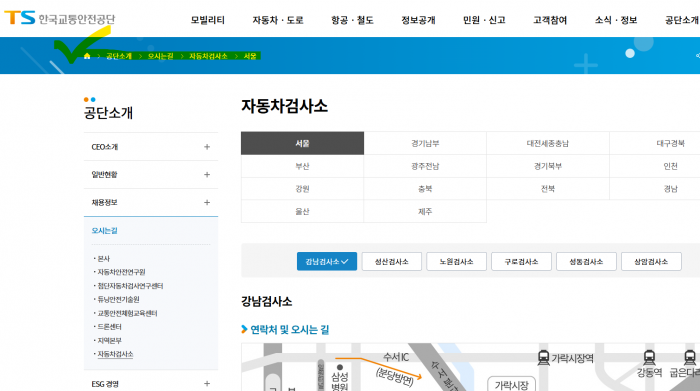Open 첨단자동차검사연구센터 in the sidebar
Image resolution: width=700 pixels, height=391 pixels.
click(130, 286)
